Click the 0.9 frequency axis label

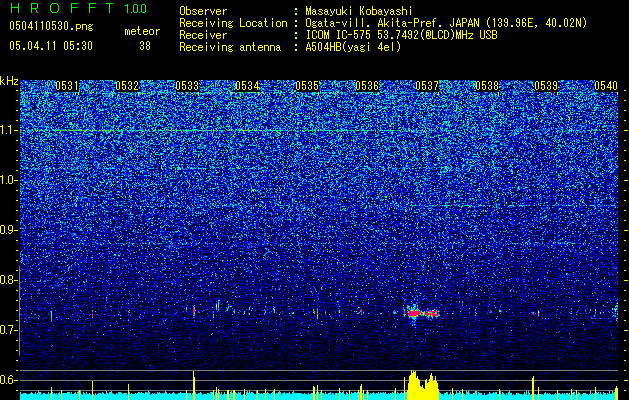tap(9, 230)
